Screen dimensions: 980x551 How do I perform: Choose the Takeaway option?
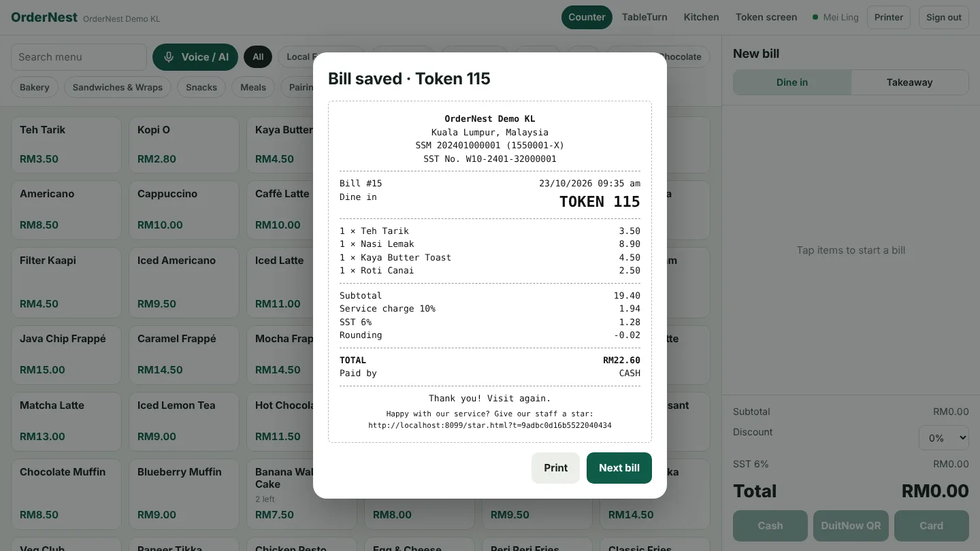click(x=909, y=82)
